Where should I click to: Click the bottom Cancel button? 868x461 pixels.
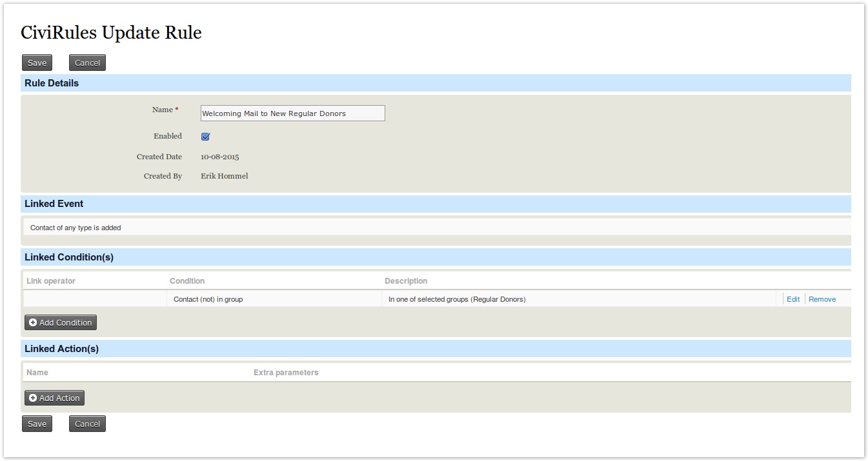pyautogui.click(x=87, y=424)
